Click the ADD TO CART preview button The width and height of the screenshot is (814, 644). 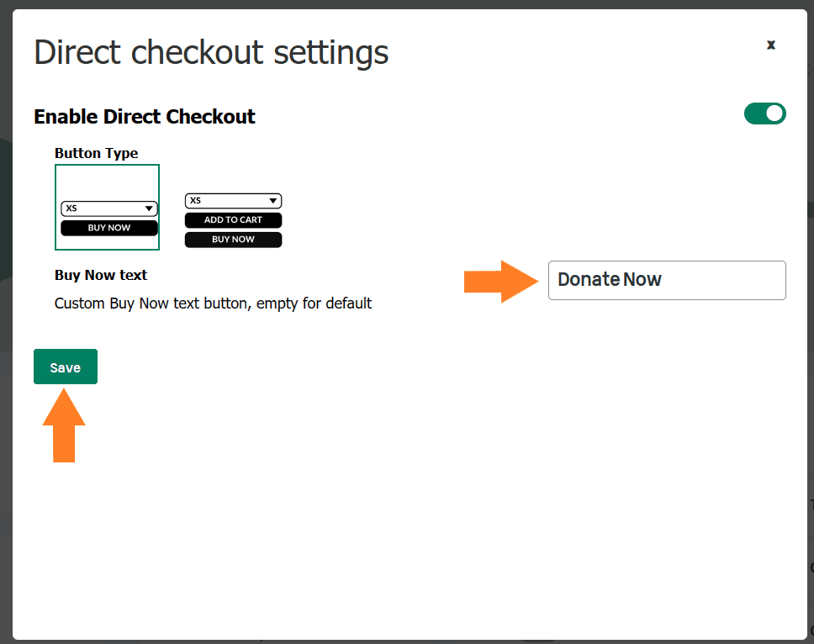tap(233, 220)
